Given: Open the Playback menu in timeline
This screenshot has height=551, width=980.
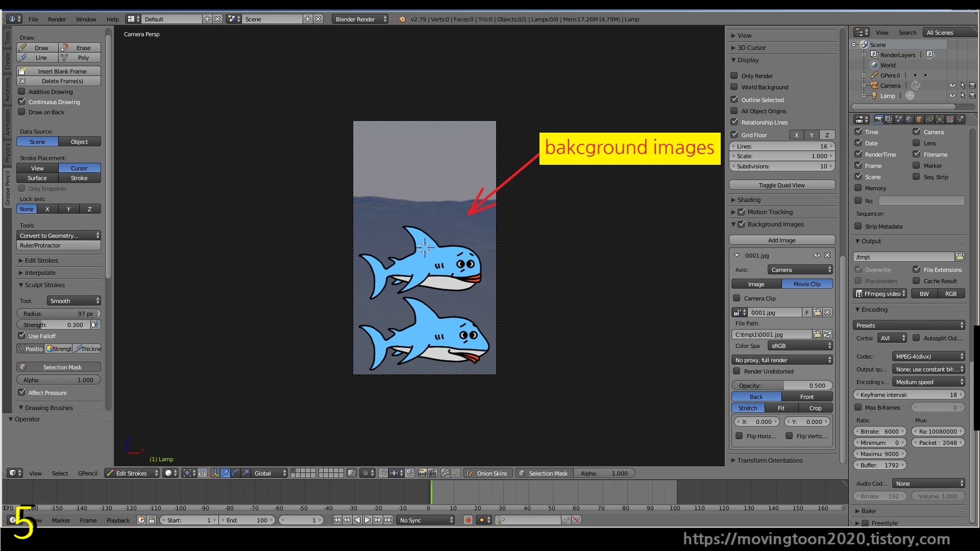Looking at the screenshot, I should (x=118, y=520).
